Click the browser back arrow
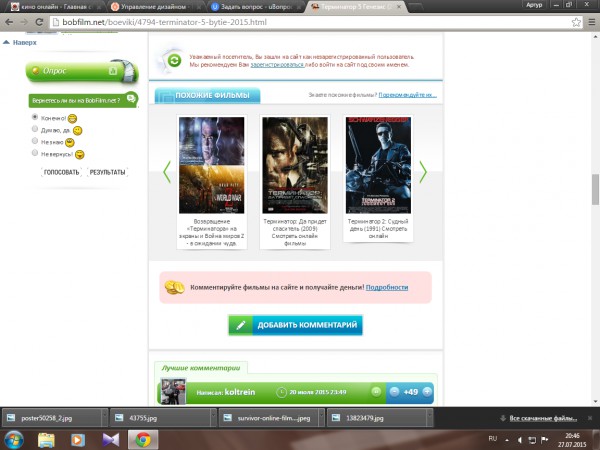Screen dimensions: 600x450 9,22
